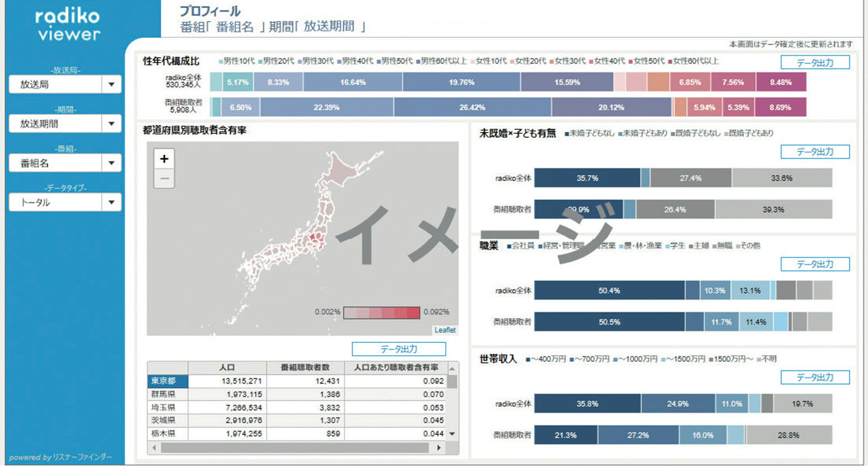868x467 pixels.
Task: Click the ～400万円 legend item
Action: click(x=546, y=359)
